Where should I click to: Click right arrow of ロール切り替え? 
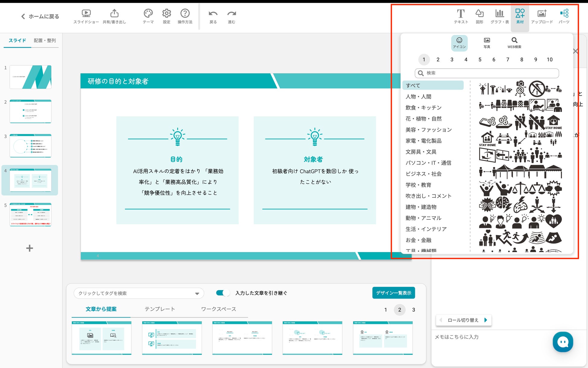tap(485, 320)
